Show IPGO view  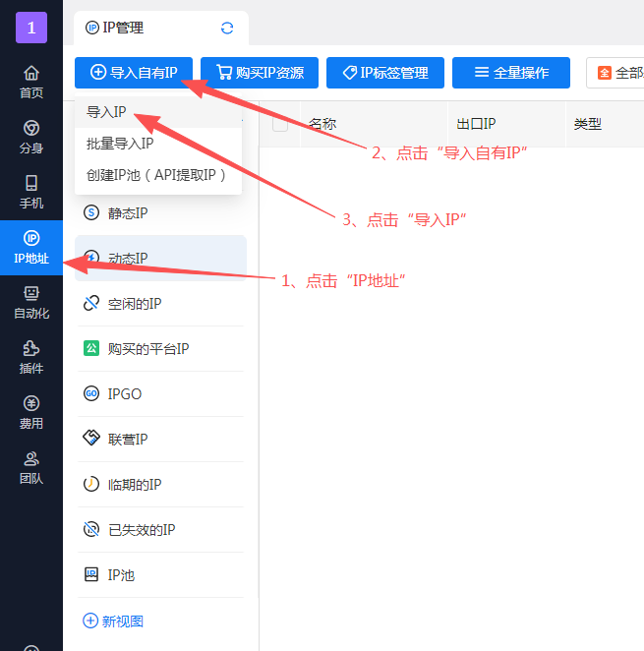click(x=160, y=393)
